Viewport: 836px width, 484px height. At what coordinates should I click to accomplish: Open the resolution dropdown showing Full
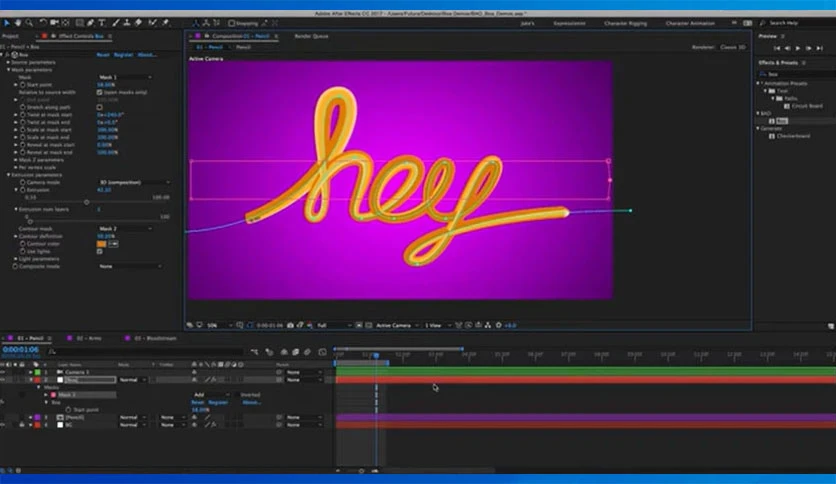[x=334, y=325]
